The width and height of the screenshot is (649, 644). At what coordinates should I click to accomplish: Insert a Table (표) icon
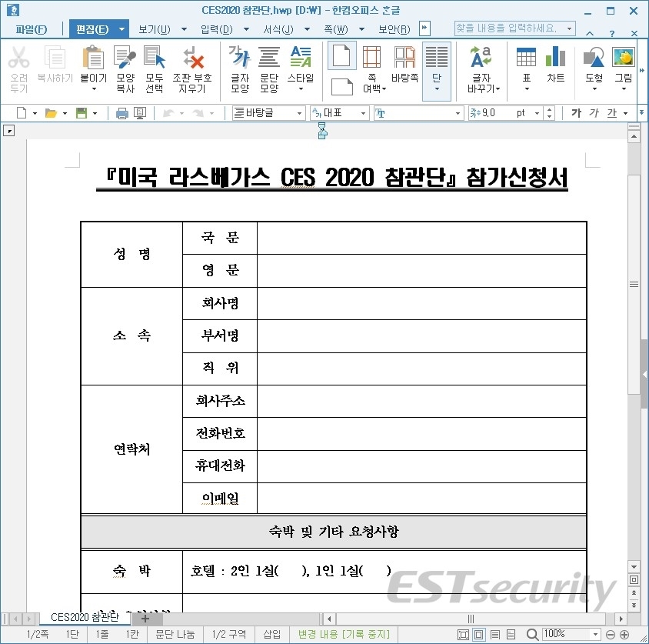click(x=526, y=57)
